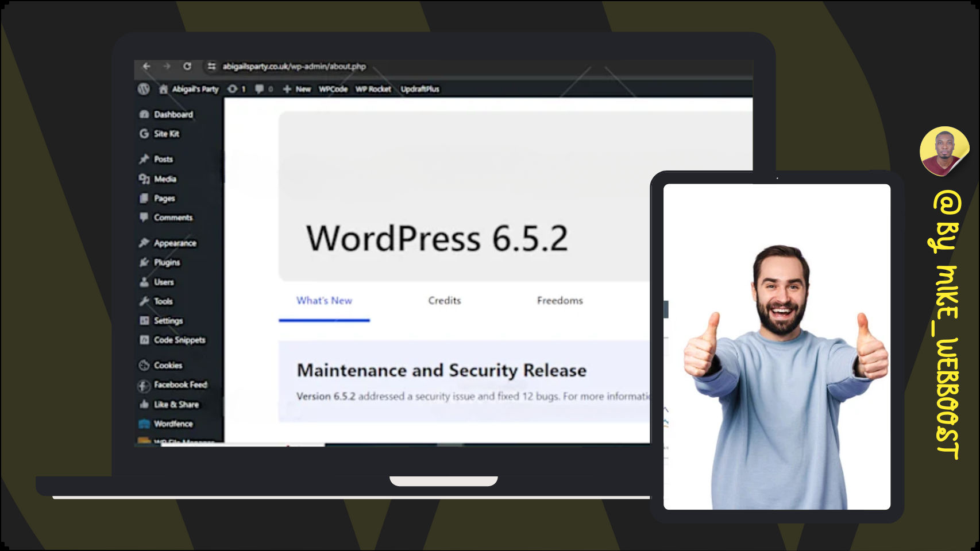Open the WordPress logo menu

pos(144,89)
